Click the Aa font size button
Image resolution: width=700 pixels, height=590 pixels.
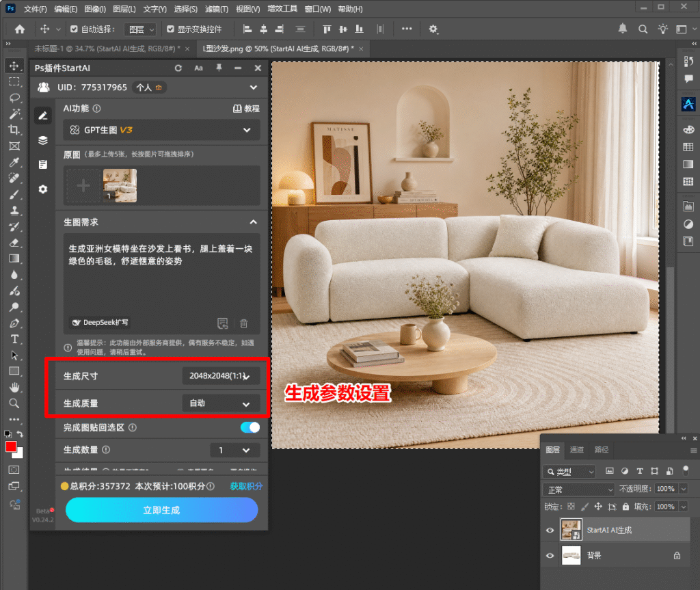[x=199, y=68]
